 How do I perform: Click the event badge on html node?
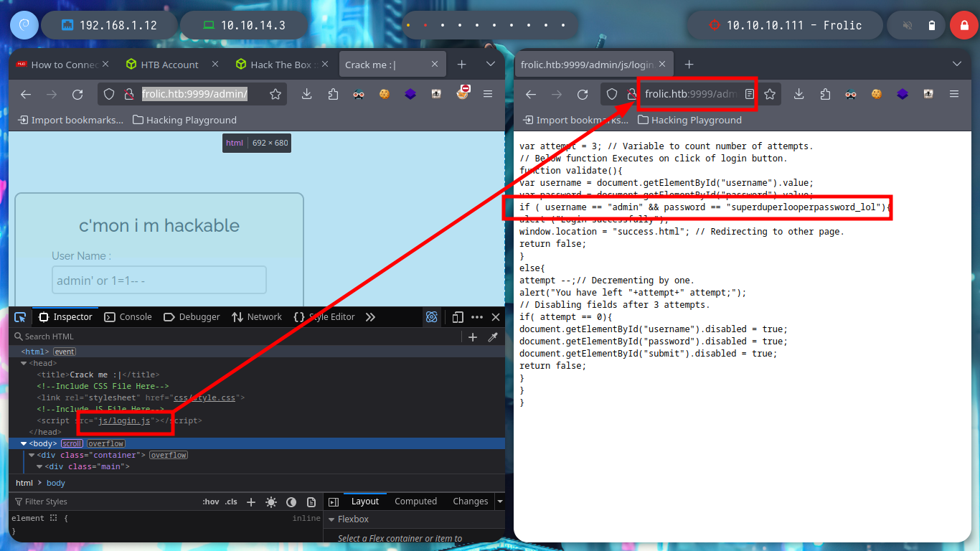(65, 352)
